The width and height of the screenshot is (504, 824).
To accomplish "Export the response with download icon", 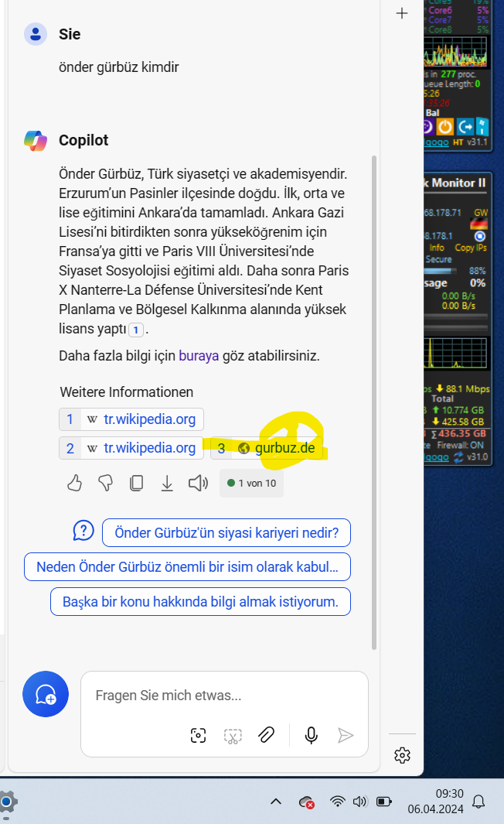I will (x=167, y=484).
